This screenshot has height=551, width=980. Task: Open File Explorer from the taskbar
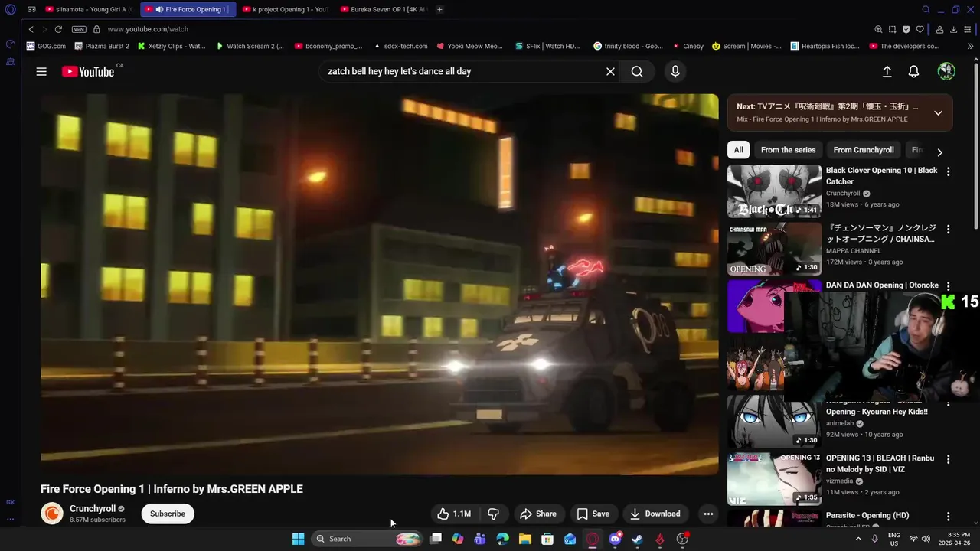pyautogui.click(x=525, y=539)
